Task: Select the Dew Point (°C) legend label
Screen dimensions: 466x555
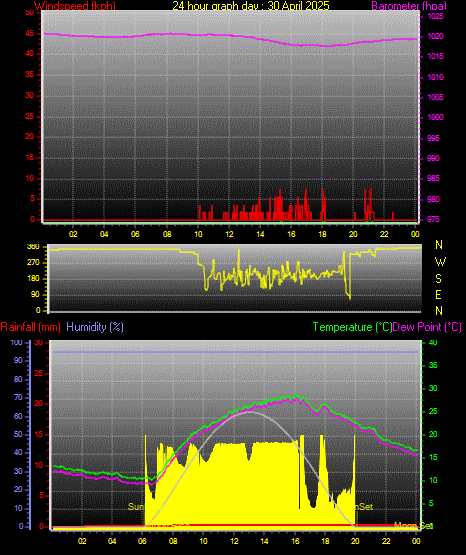Action: tap(427, 327)
